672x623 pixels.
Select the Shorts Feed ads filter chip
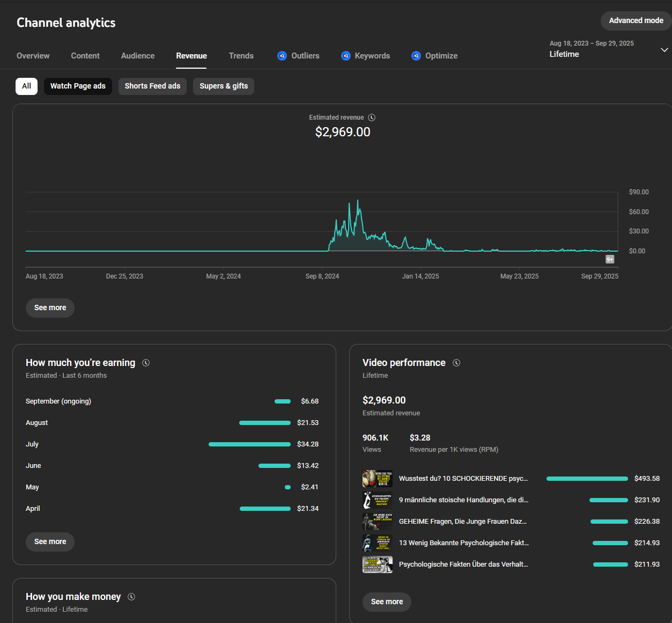152,86
